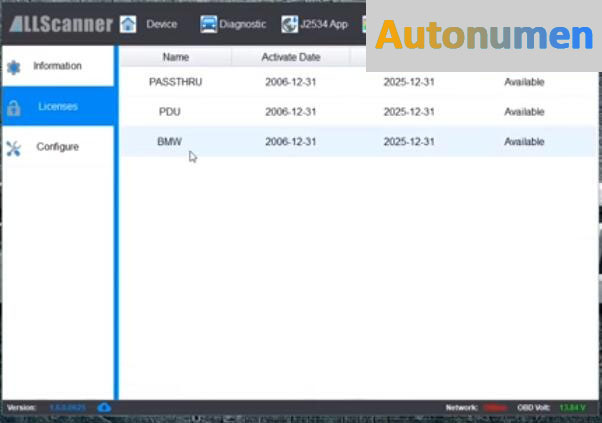The height and width of the screenshot is (423, 602).
Task: Open the J2534 App section
Action: coord(324,24)
